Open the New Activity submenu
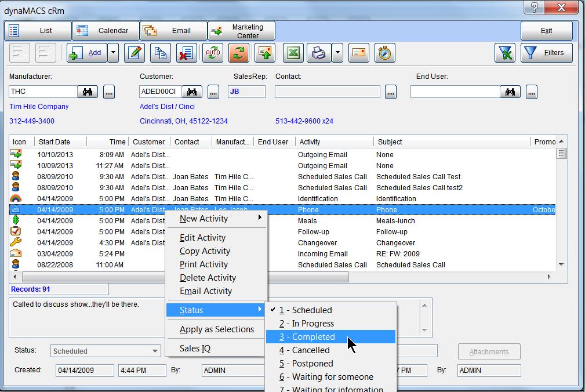 coord(217,219)
